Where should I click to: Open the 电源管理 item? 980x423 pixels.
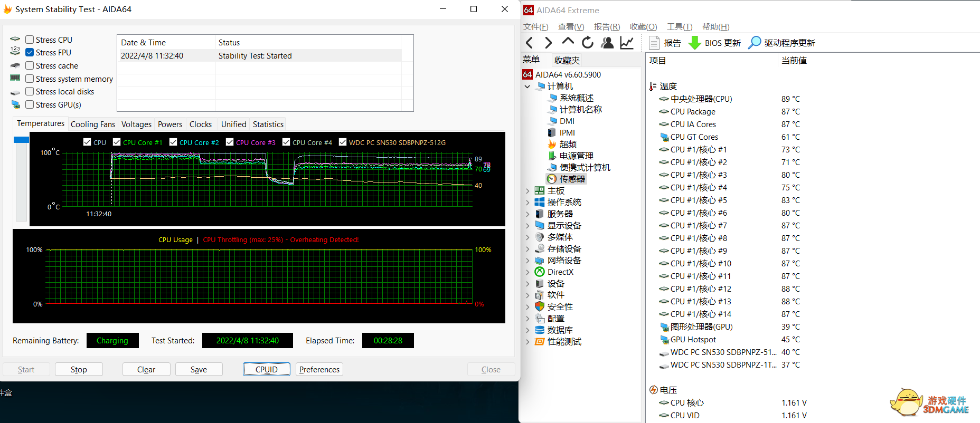[x=577, y=156]
